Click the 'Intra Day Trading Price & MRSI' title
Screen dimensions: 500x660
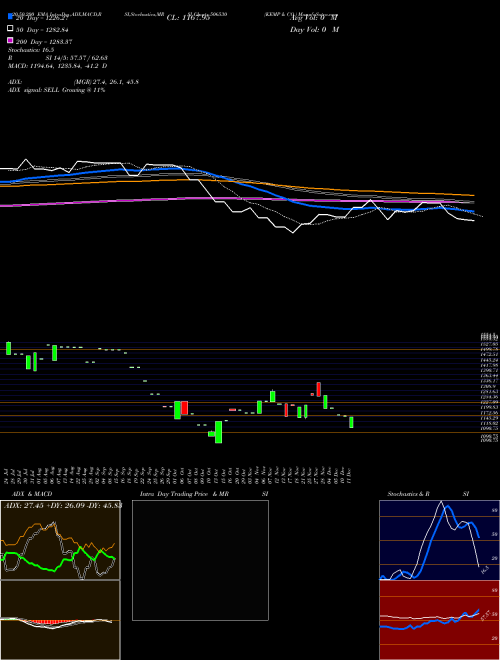(204, 494)
